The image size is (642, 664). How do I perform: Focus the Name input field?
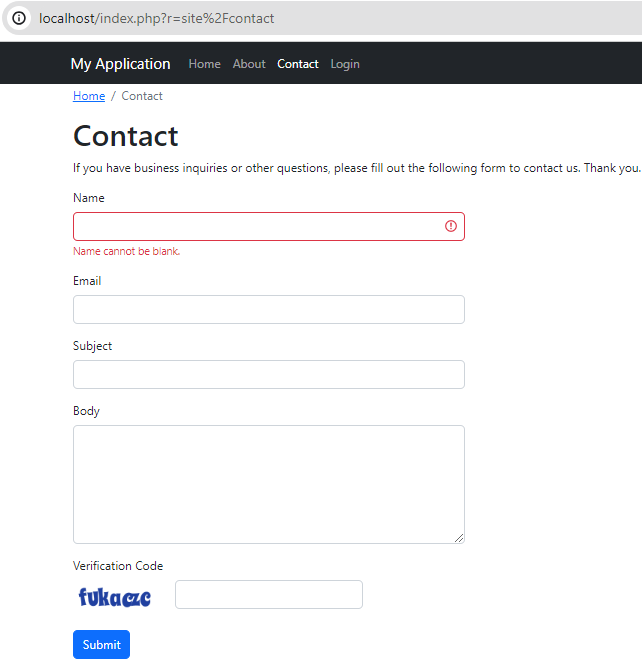tap(269, 227)
